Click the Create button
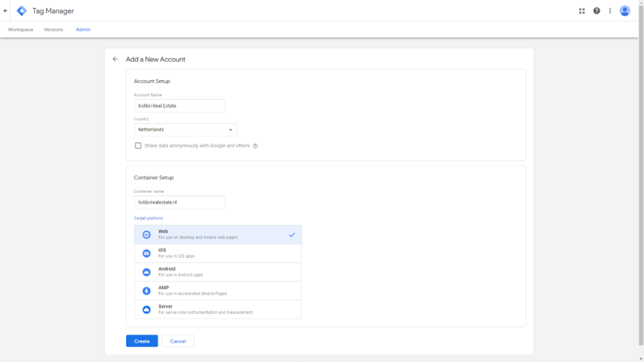This screenshot has height=362, width=644. click(x=142, y=341)
